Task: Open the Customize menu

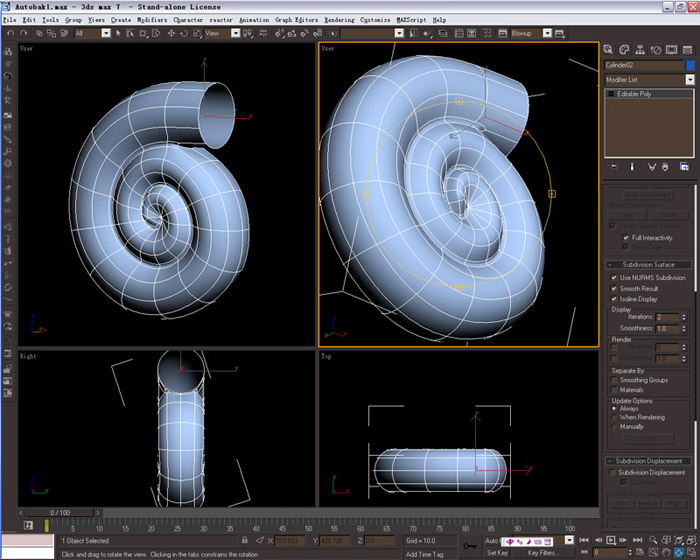Action: point(375,20)
